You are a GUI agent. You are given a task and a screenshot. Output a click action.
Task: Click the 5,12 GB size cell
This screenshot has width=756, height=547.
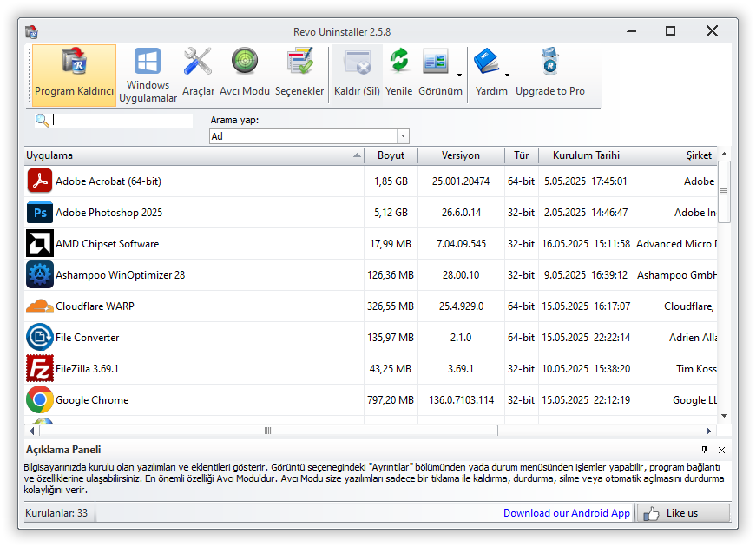[391, 213]
